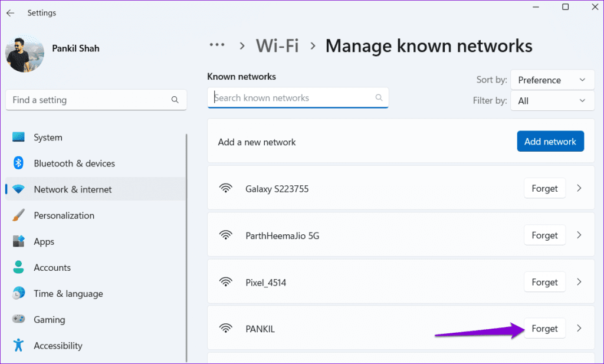Click the Time & language globe icon

click(x=18, y=293)
